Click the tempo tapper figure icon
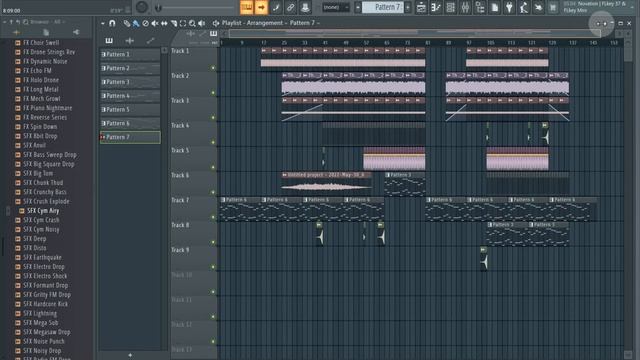Image resolution: width=640 pixels, height=360 pixels. (524, 7)
